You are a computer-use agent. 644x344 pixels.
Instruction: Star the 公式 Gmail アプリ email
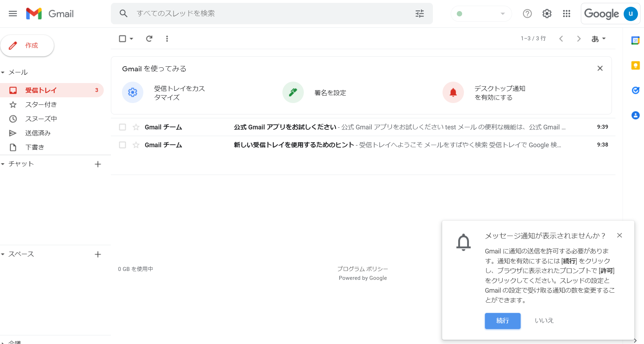pyautogui.click(x=136, y=127)
